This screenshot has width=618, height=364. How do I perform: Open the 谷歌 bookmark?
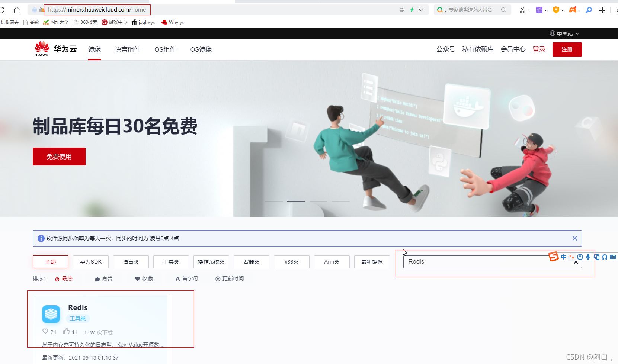point(31,22)
